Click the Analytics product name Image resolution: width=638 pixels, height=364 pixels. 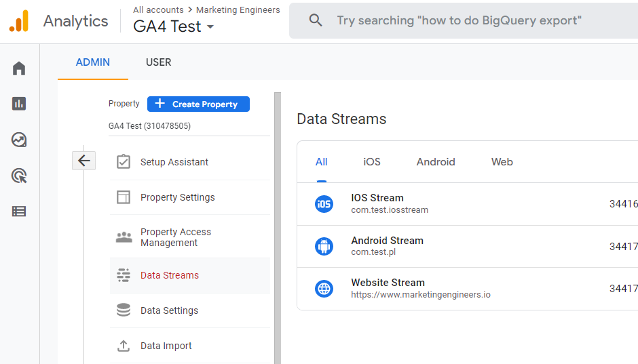tap(76, 21)
